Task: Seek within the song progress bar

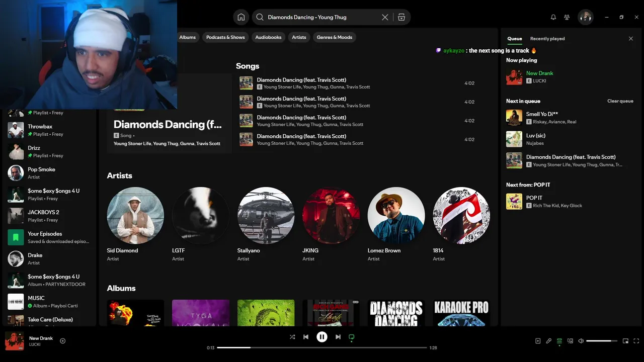Action: [x=322, y=347]
